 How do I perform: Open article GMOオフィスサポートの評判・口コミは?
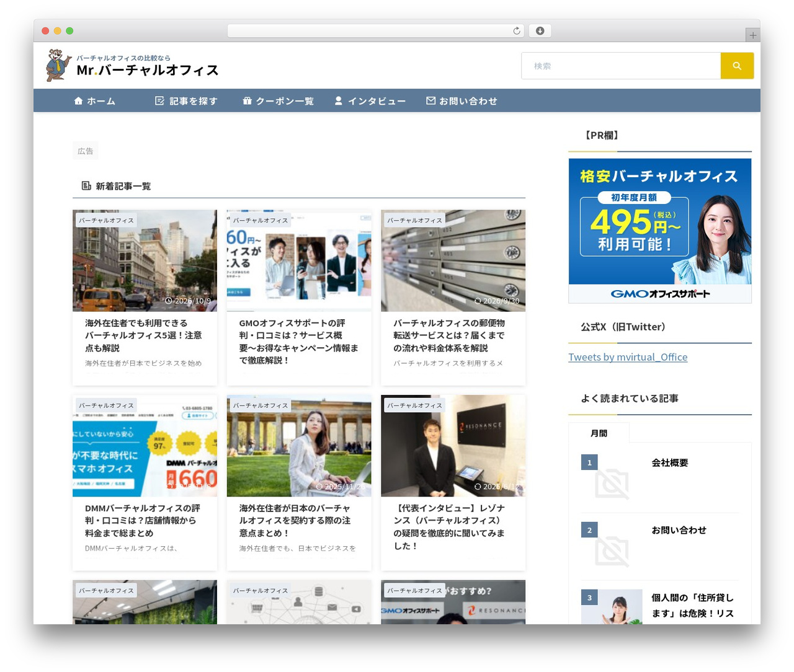point(299,342)
